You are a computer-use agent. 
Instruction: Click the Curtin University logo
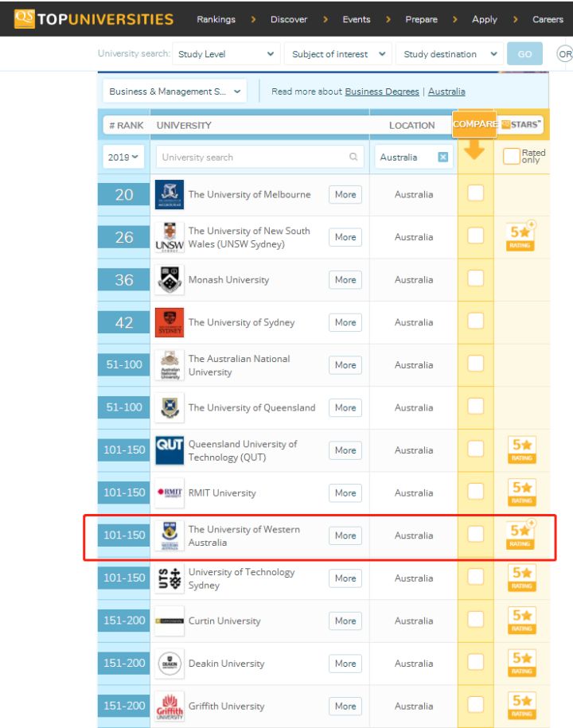(x=170, y=621)
